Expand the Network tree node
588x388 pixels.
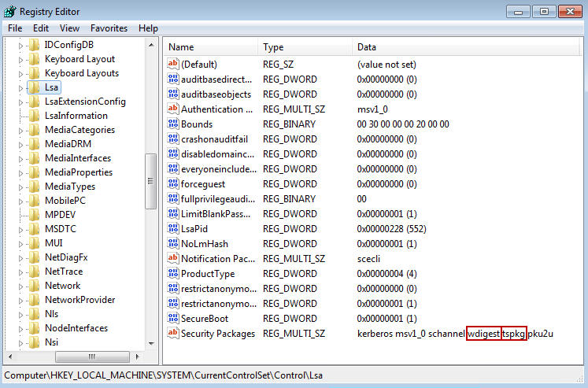click(21, 286)
